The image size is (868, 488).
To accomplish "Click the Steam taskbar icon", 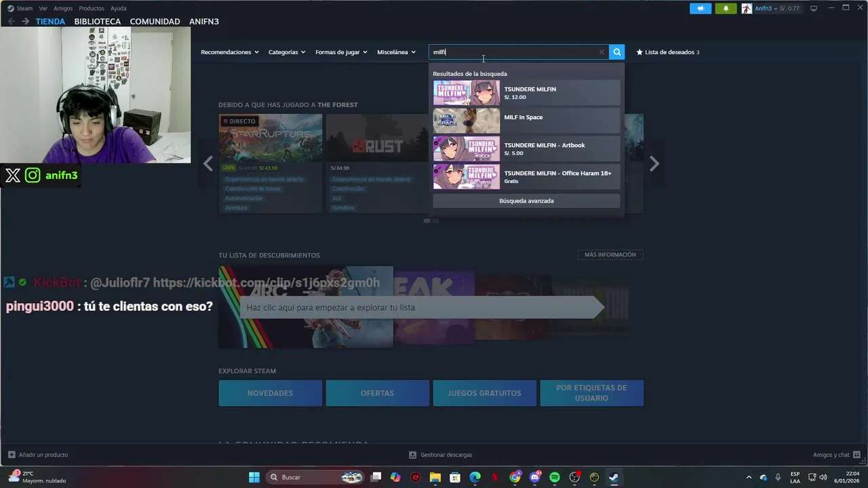I will [614, 477].
